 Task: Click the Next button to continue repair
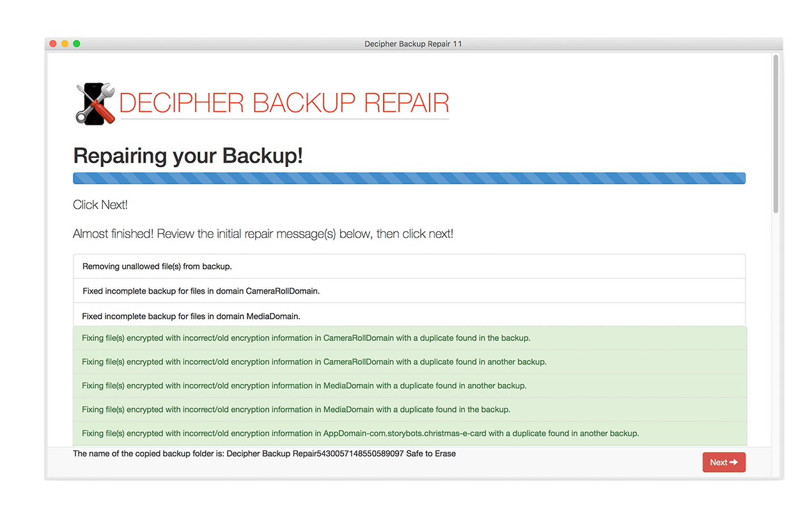click(724, 462)
